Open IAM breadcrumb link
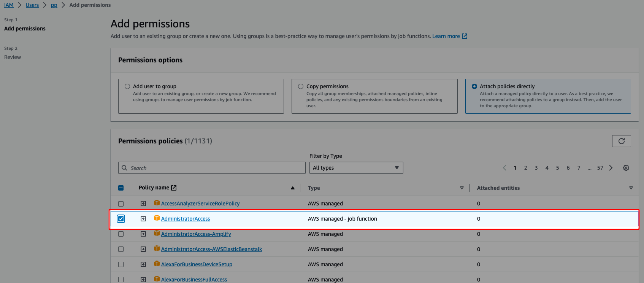Screen dimensions: 644x283 [x=9, y=5]
